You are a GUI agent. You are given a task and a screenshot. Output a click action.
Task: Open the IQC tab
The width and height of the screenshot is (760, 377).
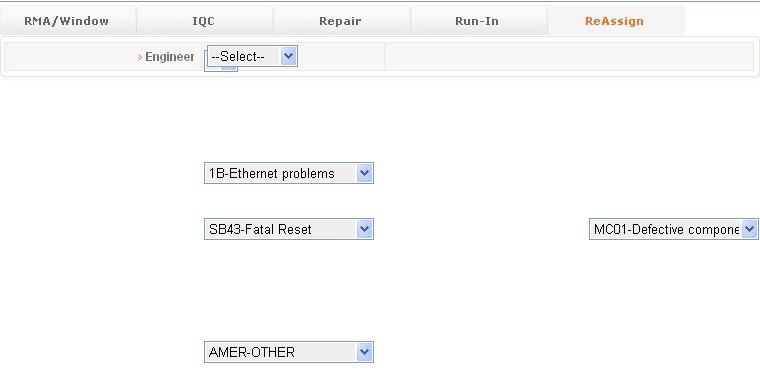coord(204,21)
